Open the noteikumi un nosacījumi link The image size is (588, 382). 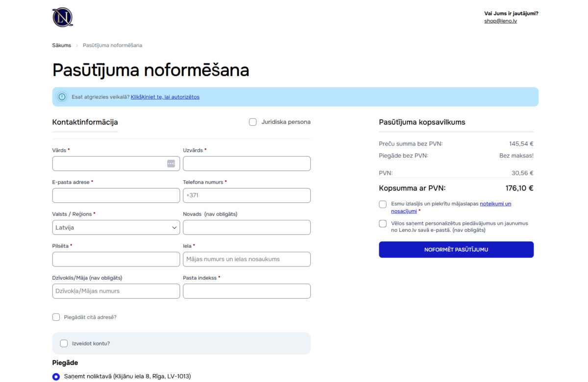495,203
